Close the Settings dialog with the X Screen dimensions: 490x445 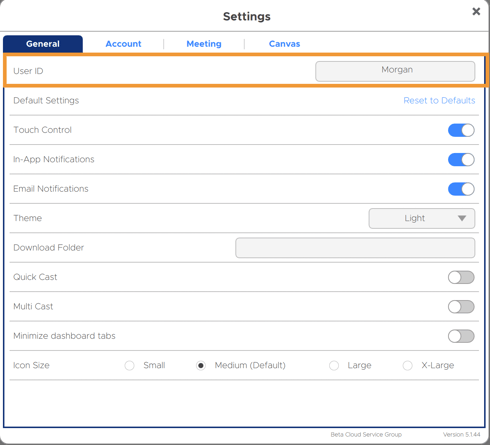(476, 11)
